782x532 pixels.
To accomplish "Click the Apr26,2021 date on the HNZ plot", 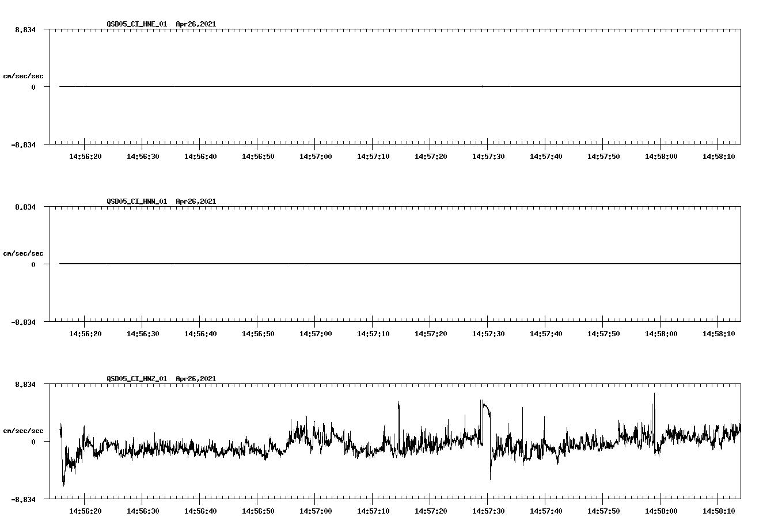I will (195, 379).
